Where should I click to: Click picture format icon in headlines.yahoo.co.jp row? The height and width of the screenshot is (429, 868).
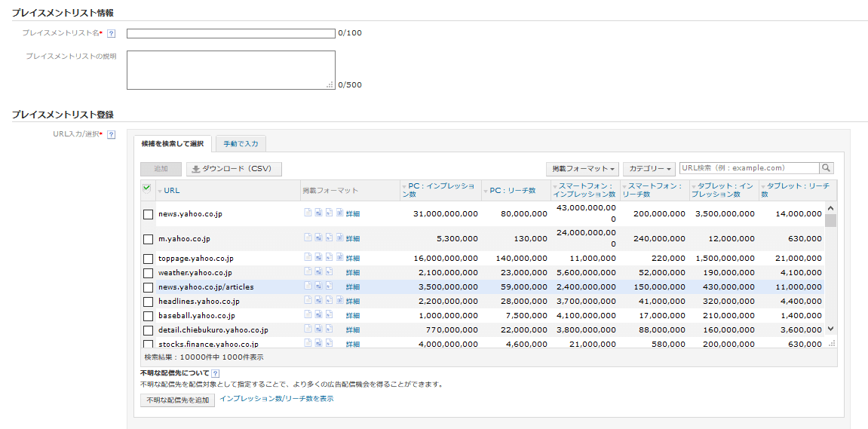click(319, 301)
